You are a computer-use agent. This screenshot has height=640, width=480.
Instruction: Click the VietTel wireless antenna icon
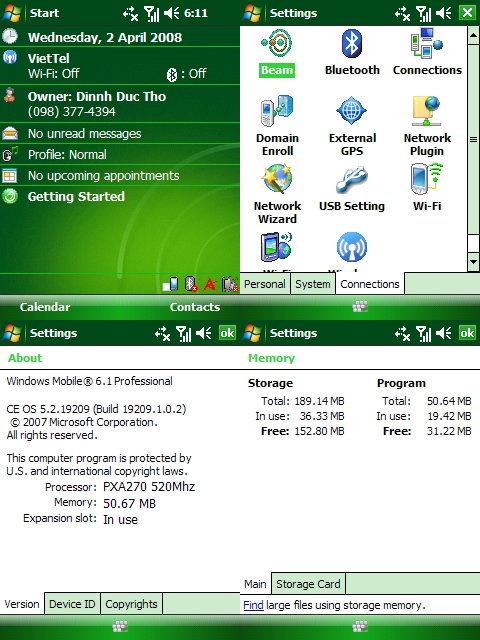click(10, 58)
